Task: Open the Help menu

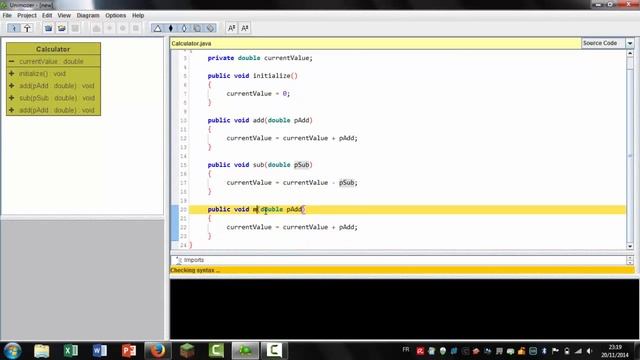Action: pyautogui.click(x=138, y=16)
